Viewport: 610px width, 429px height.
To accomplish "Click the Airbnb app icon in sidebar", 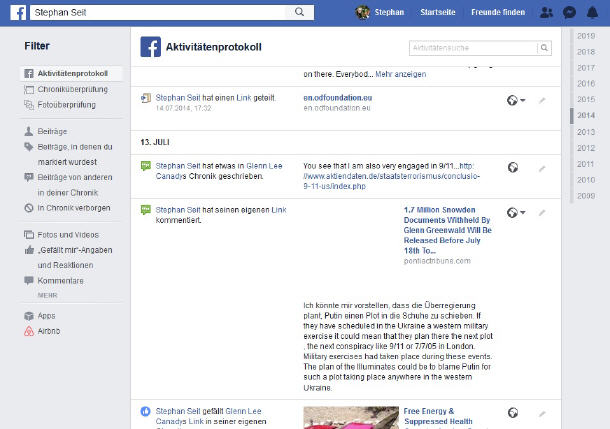I will [29, 331].
